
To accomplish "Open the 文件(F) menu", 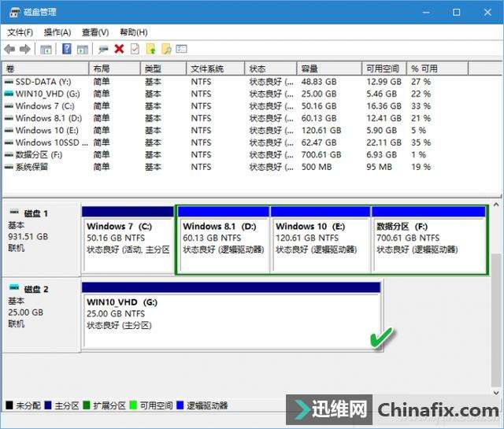I will [x=20, y=32].
